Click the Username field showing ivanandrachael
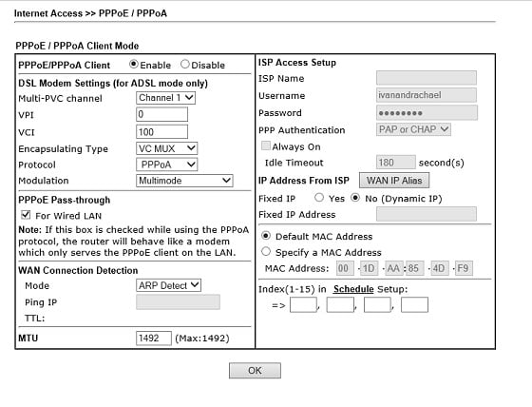Viewport: 532px width, 407px height. pos(427,95)
